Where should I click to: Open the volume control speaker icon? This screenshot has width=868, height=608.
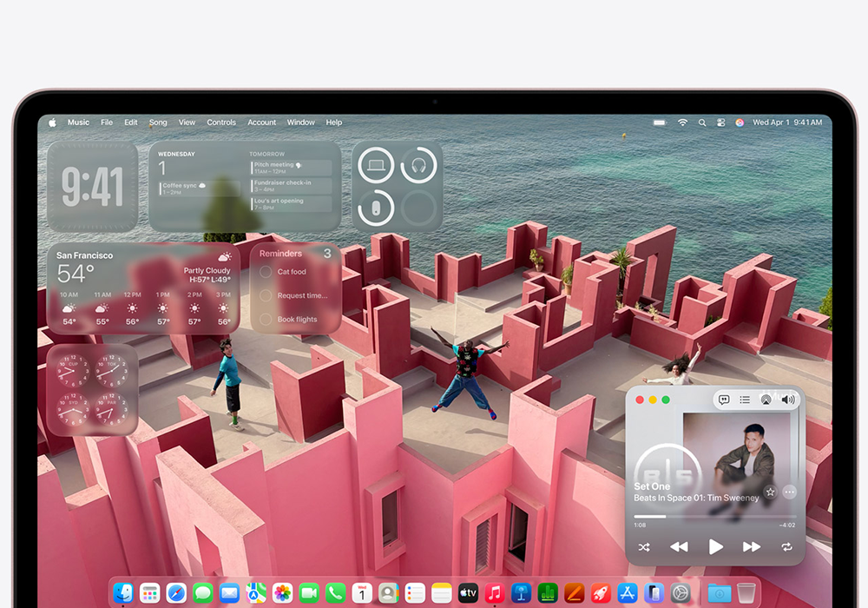tap(787, 400)
